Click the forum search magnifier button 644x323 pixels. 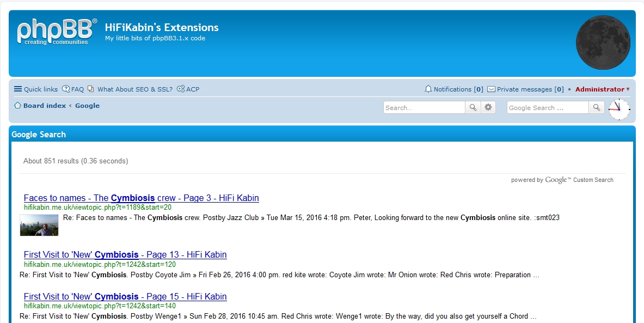click(473, 108)
